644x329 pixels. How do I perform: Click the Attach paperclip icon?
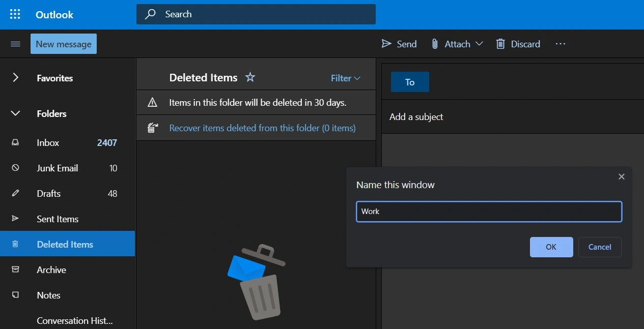[x=435, y=44]
